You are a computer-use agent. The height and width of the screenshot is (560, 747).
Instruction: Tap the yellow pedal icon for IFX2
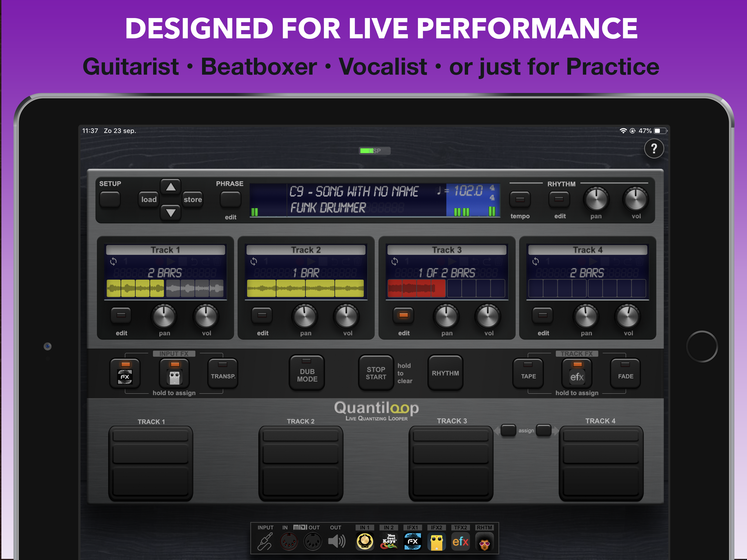pyautogui.click(x=436, y=541)
